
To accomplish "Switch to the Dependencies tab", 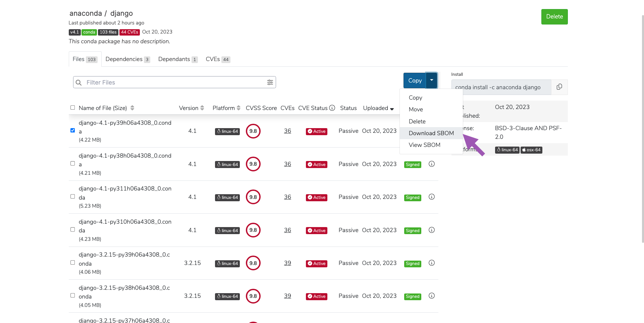I will point(127,59).
